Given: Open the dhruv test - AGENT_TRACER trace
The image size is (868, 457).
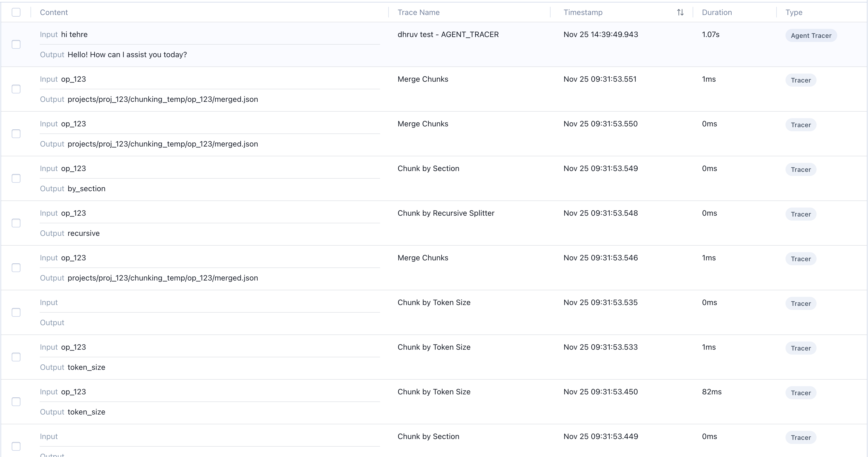Looking at the screenshot, I should click(448, 34).
